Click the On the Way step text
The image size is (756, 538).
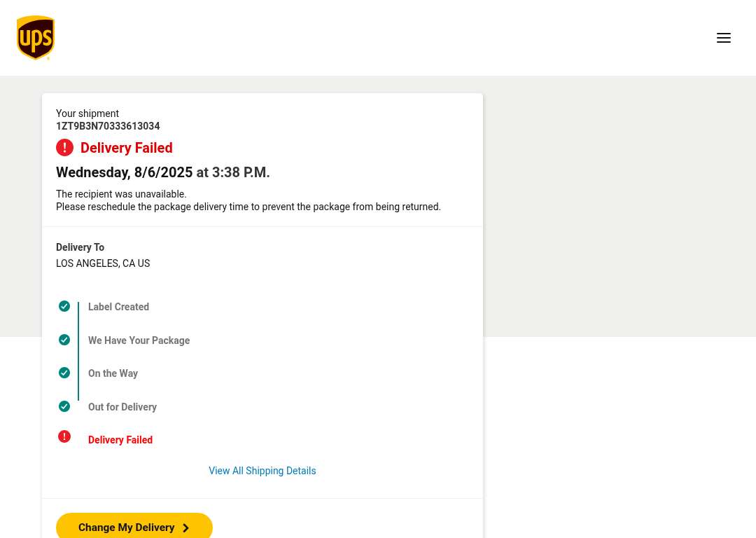pyautogui.click(x=113, y=373)
